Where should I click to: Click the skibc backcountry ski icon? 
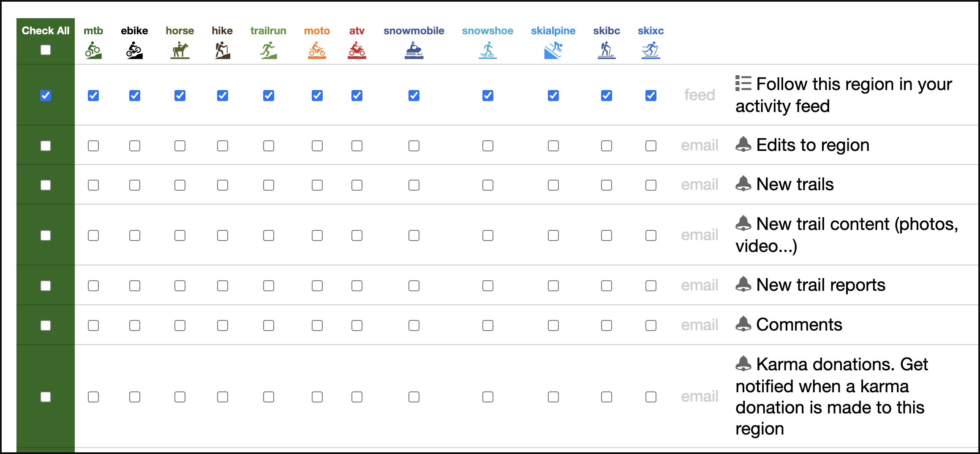pyautogui.click(x=607, y=50)
